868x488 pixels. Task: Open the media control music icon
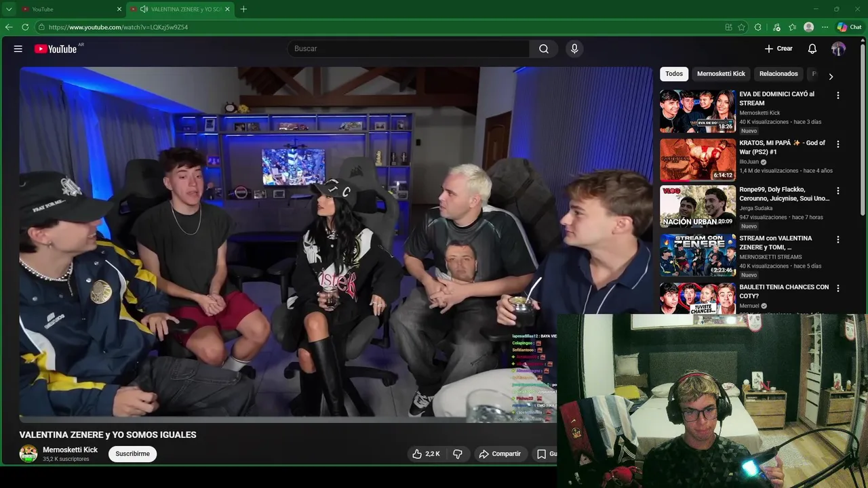click(776, 27)
